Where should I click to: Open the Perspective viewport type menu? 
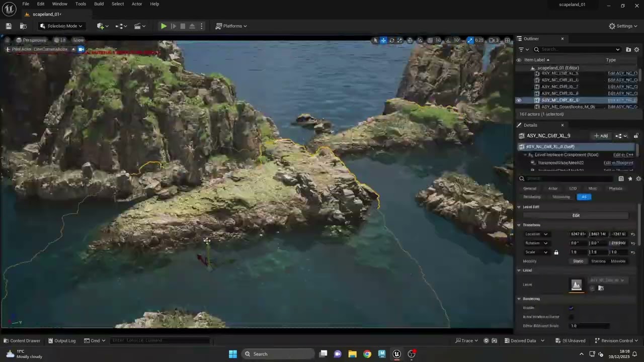(x=31, y=40)
